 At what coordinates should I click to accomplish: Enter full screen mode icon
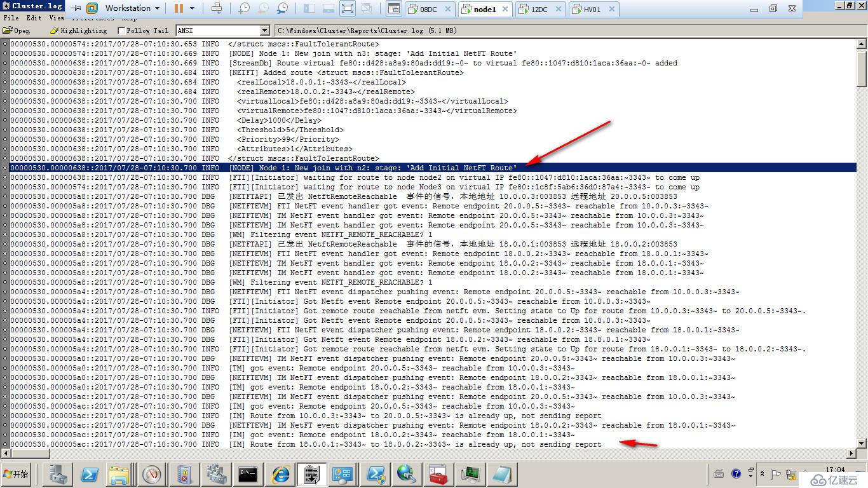point(347,8)
